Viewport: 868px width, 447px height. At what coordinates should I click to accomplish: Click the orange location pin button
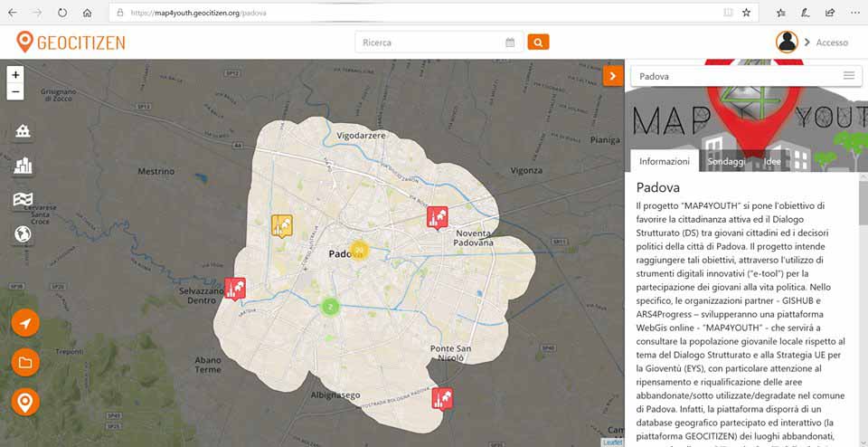tap(25, 402)
